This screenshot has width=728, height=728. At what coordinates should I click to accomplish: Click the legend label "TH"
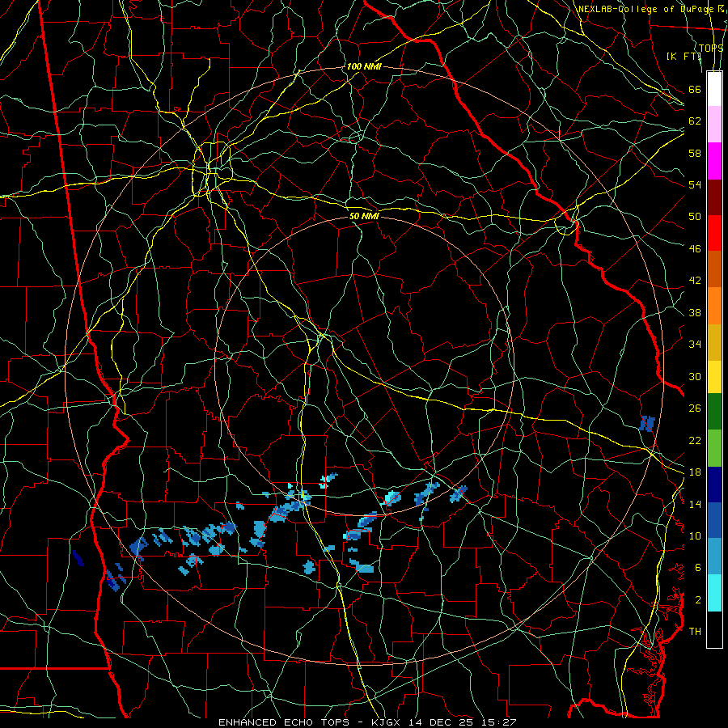[x=695, y=632]
